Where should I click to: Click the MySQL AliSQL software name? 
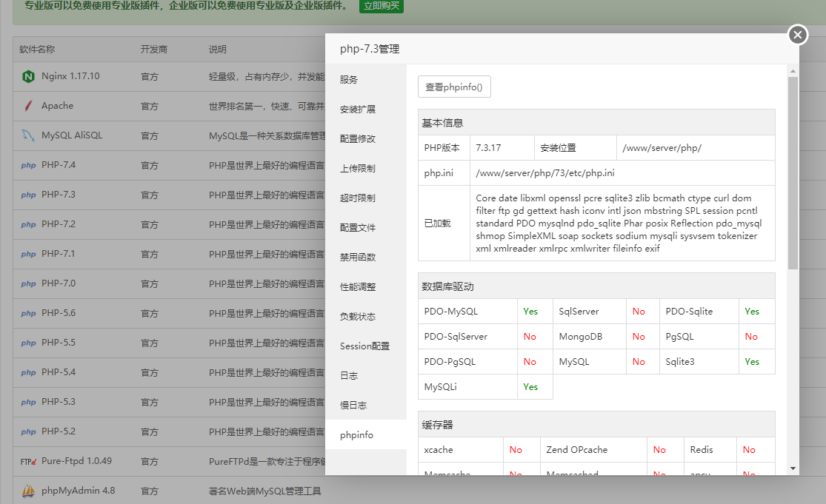pos(72,135)
